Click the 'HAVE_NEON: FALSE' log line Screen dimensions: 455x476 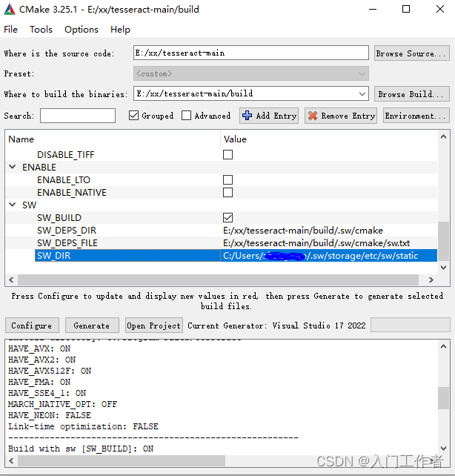(50, 415)
